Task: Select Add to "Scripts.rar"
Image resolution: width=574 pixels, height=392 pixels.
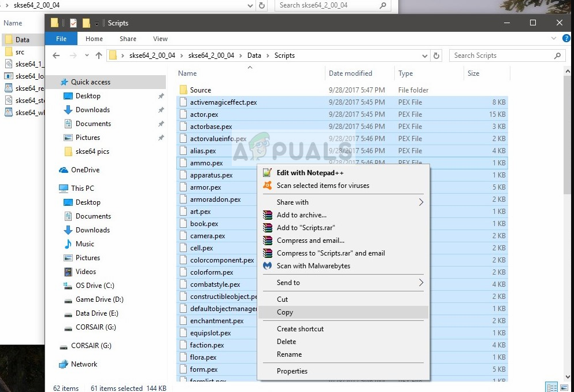Action: coord(343,228)
